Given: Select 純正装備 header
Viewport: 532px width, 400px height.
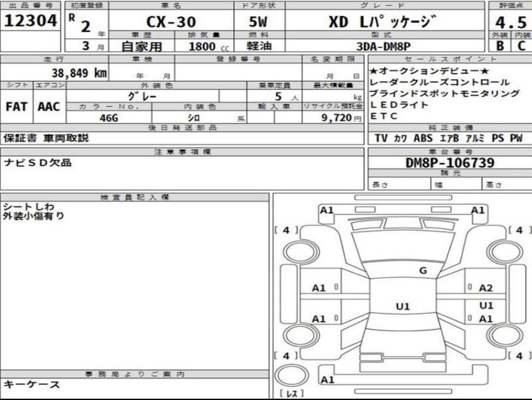Looking at the screenshot, I should (450, 128).
